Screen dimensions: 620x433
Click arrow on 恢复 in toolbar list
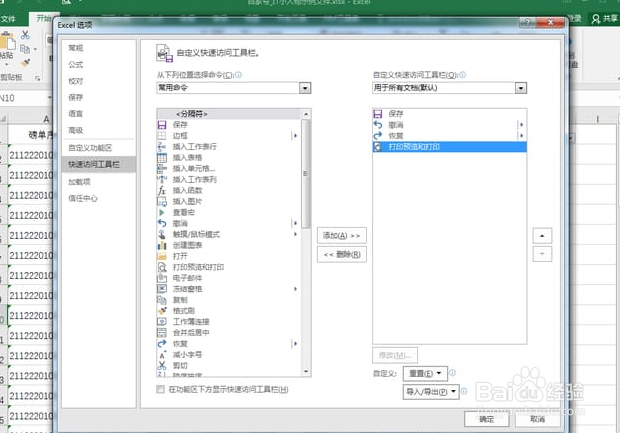522,136
